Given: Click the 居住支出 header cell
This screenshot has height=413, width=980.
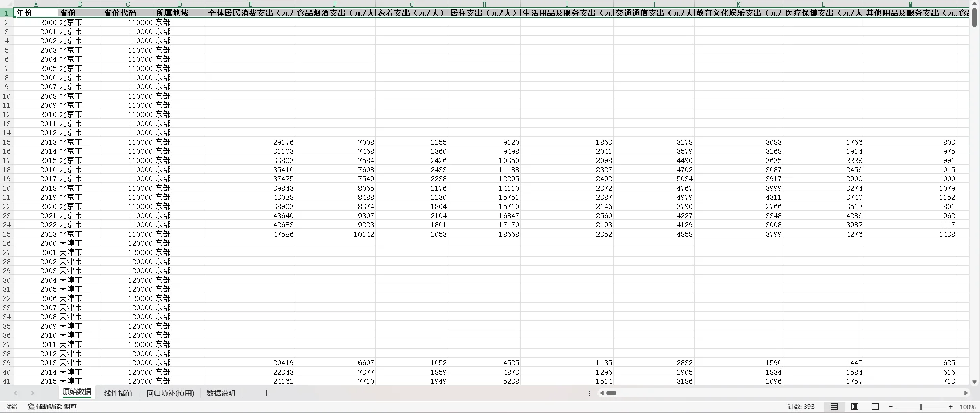Looking at the screenshot, I should [484, 13].
